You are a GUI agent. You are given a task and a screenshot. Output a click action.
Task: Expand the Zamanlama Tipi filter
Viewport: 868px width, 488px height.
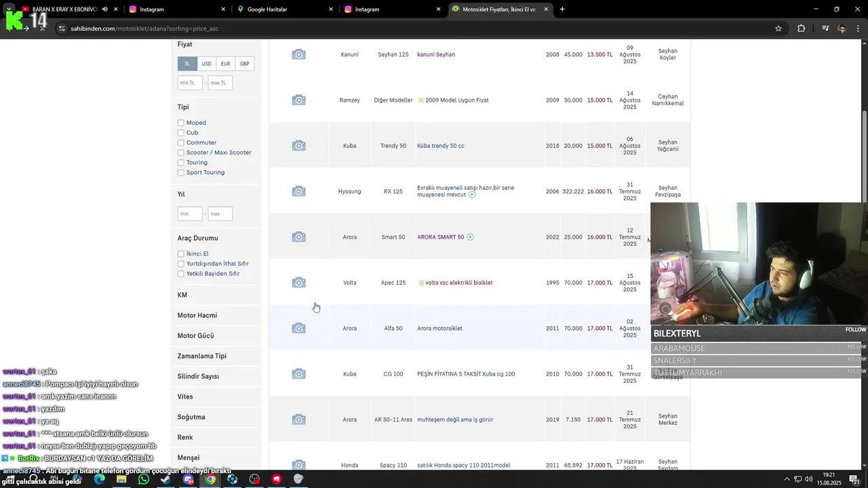(216, 356)
